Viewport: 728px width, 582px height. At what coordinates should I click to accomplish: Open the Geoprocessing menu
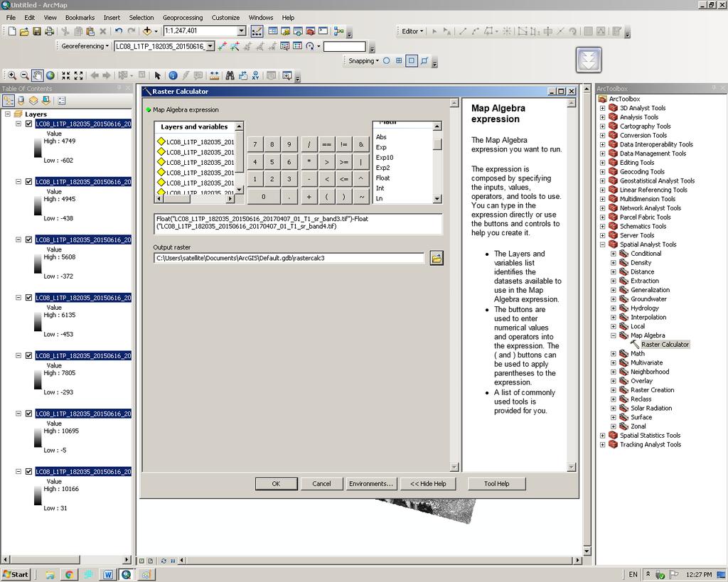coord(183,18)
